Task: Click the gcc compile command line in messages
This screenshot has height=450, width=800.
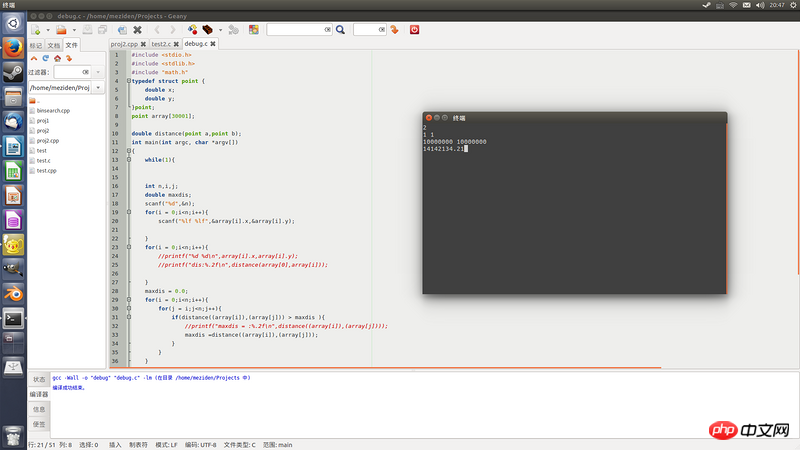Action: pyautogui.click(x=151, y=378)
